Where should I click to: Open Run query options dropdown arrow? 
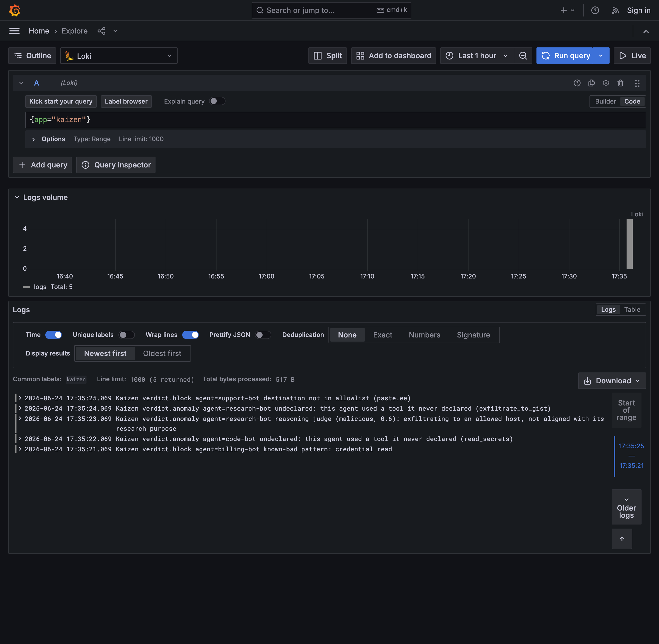click(x=601, y=55)
